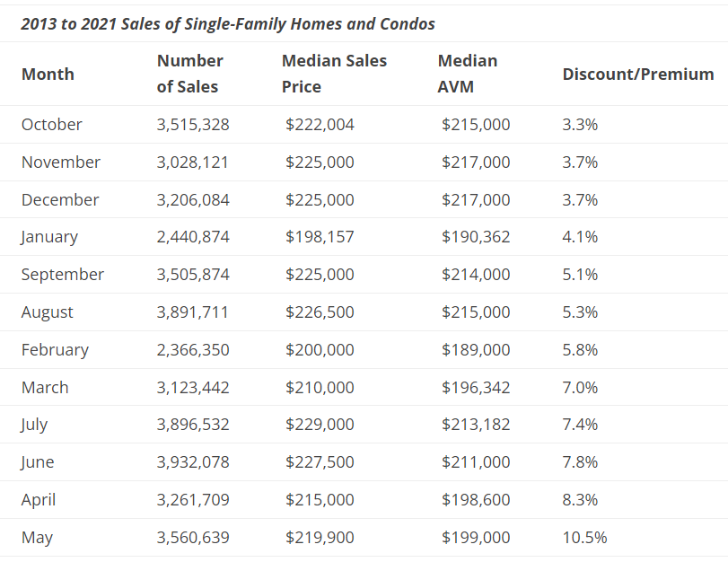Click May's 10.5% premium value

point(584,538)
